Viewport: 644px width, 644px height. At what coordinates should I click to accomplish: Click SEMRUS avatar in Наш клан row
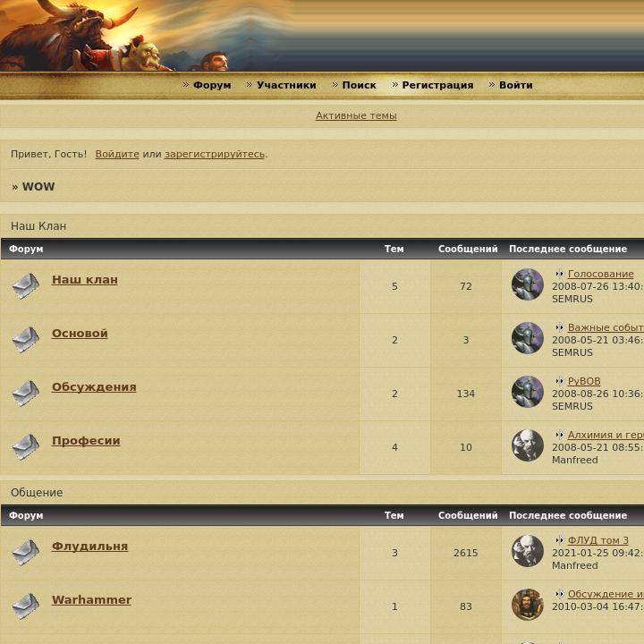point(528,284)
